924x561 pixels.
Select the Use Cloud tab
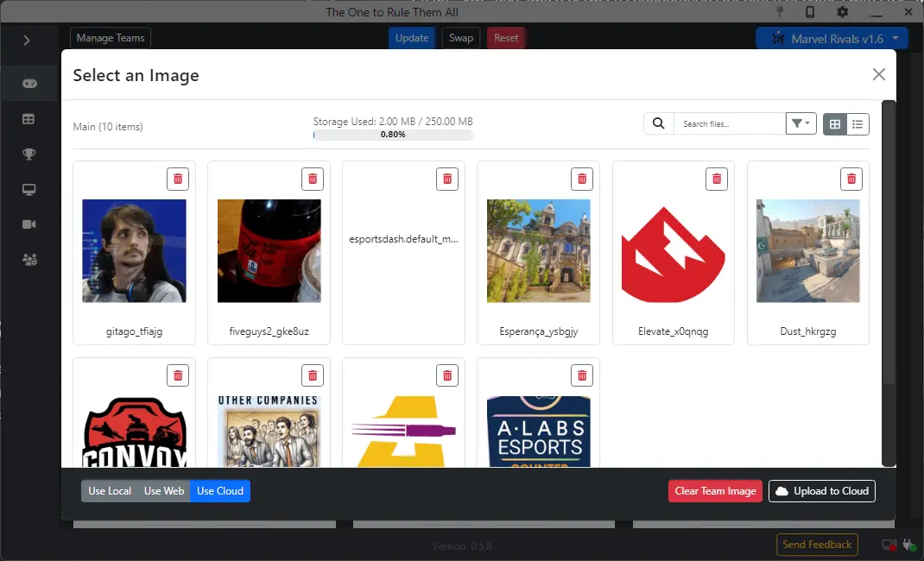(x=220, y=491)
